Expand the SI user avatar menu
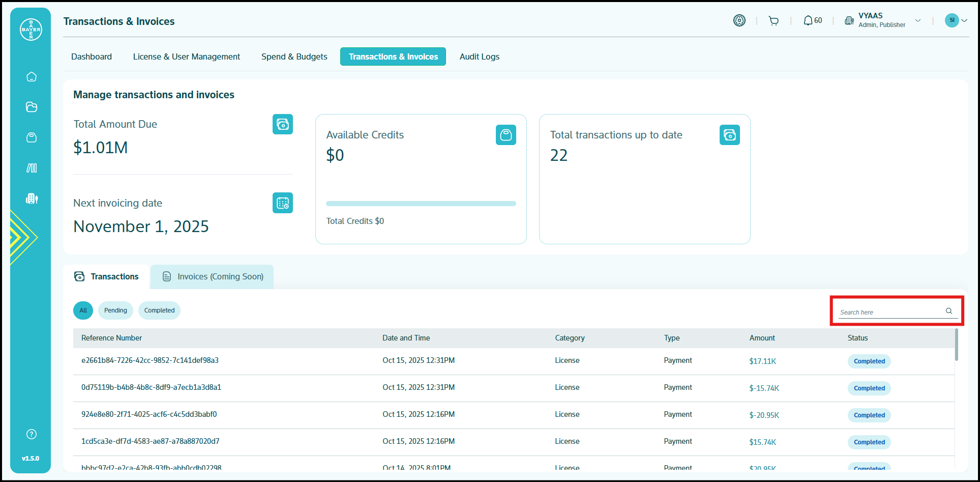980x482 pixels. (956, 20)
